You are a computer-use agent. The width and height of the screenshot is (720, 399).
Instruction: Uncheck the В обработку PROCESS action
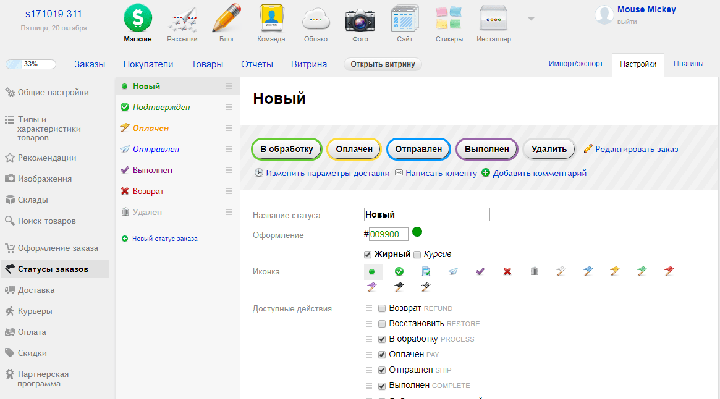pos(382,339)
